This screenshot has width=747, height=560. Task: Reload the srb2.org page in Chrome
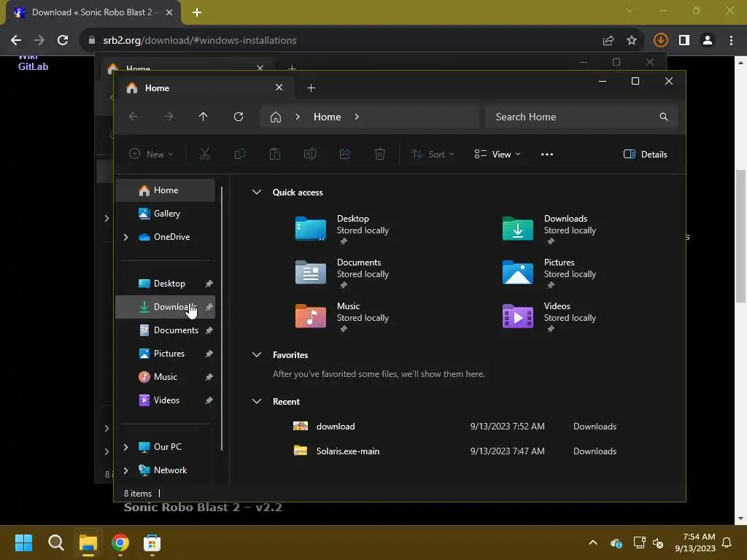[x=63, y=40]
